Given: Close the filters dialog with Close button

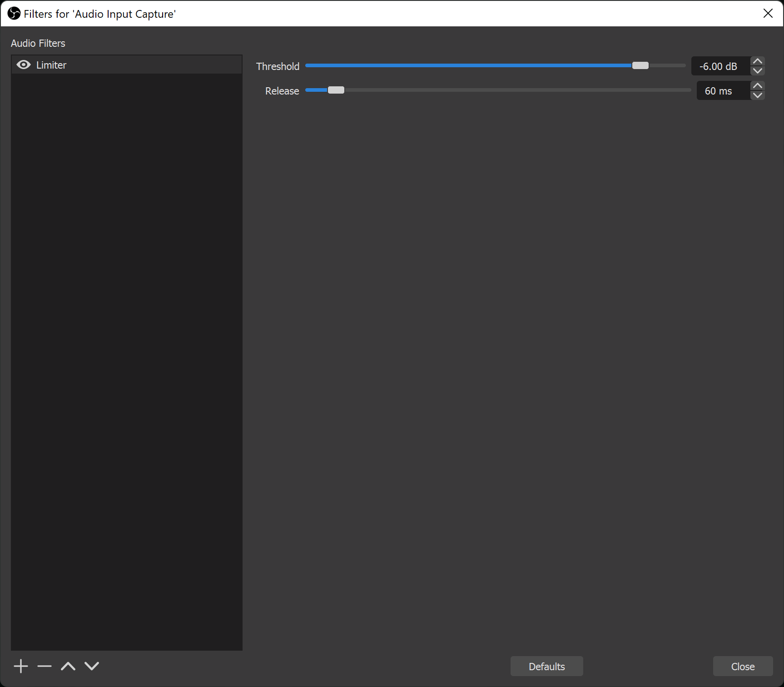Looking at the screenshot, I should coord(743,666).
